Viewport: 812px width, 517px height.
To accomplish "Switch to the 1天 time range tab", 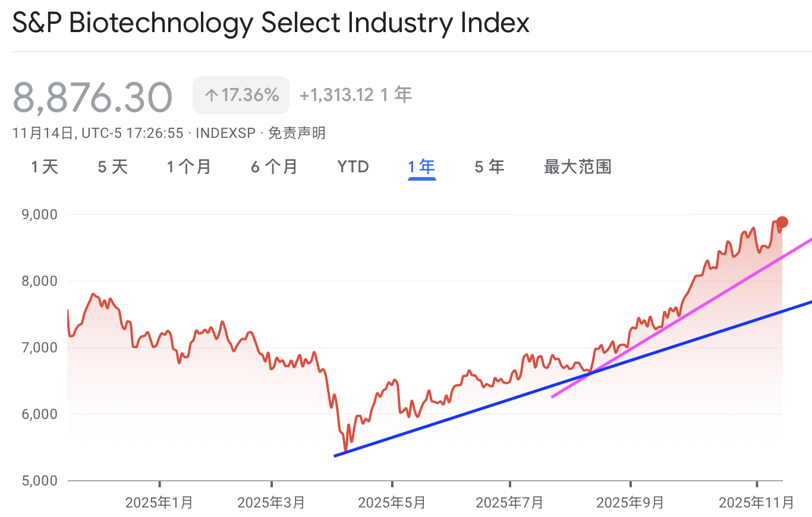I will coord(45,167).
